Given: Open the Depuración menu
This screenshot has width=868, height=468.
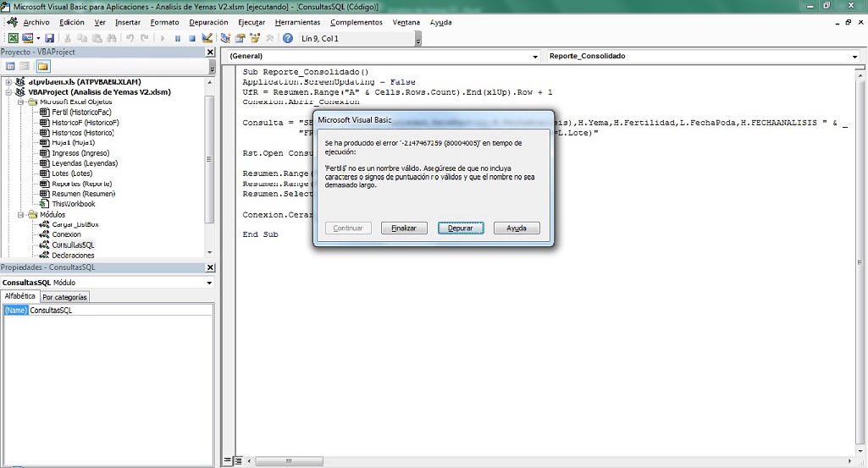Looking at the screenshot, I should 208,22.
